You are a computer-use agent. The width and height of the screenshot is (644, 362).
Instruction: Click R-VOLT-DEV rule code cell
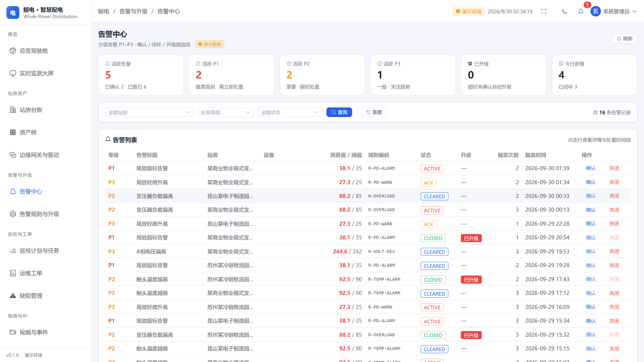382,251
